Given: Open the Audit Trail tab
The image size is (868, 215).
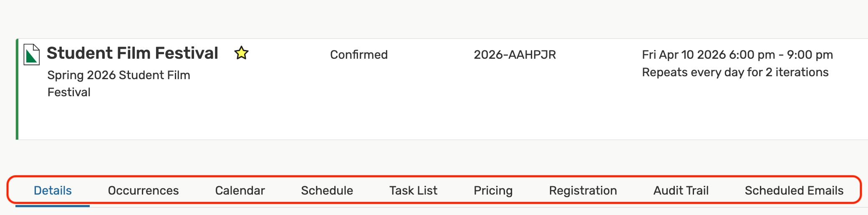Looking at the screenshot, I should click(681, 190).
